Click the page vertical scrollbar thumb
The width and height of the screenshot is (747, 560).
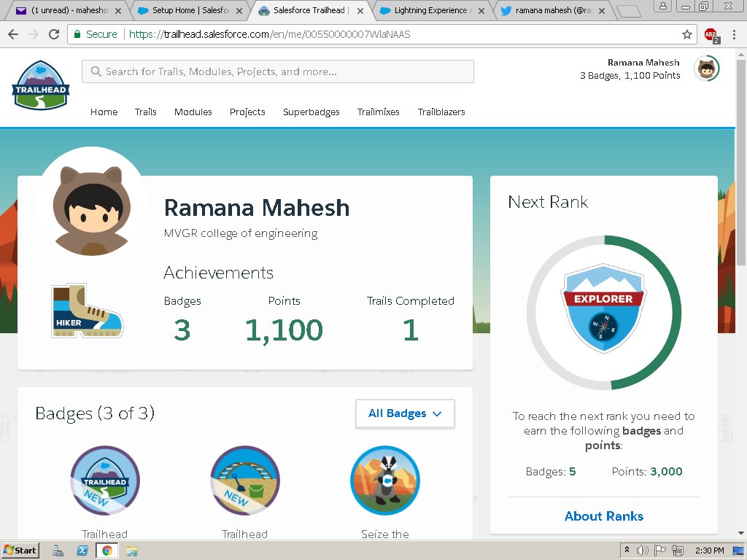(741, 162)
